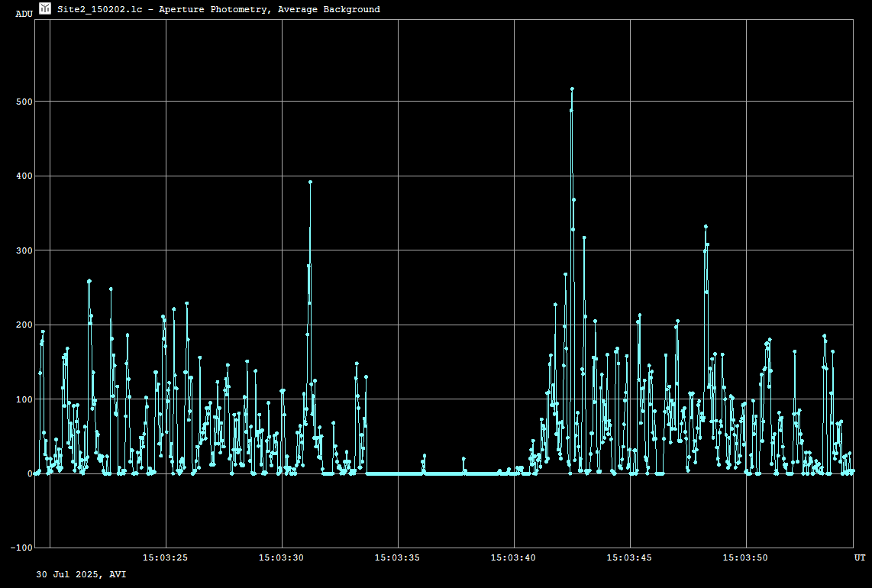
Task: Click the 15:03:35 time axis tick label
Action: 398,558
